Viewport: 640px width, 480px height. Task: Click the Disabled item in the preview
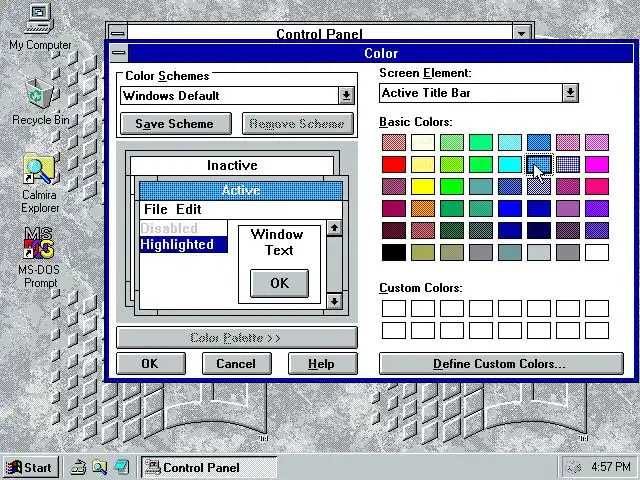(x=183, y=228)
